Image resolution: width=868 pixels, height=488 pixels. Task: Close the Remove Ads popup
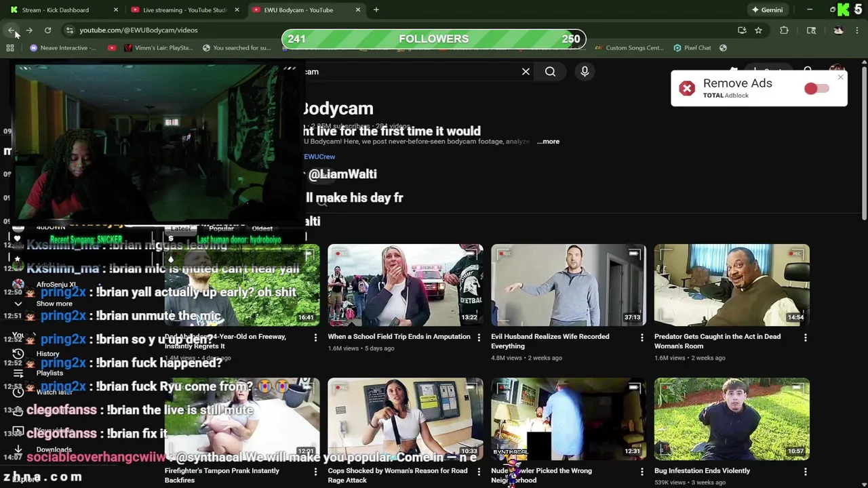coord(840,77)
